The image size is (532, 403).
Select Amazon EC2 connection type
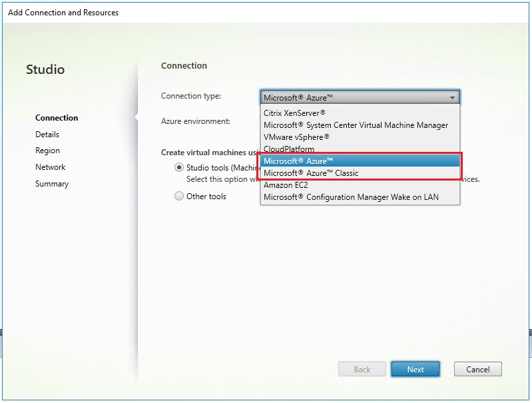tap(285, 185)
